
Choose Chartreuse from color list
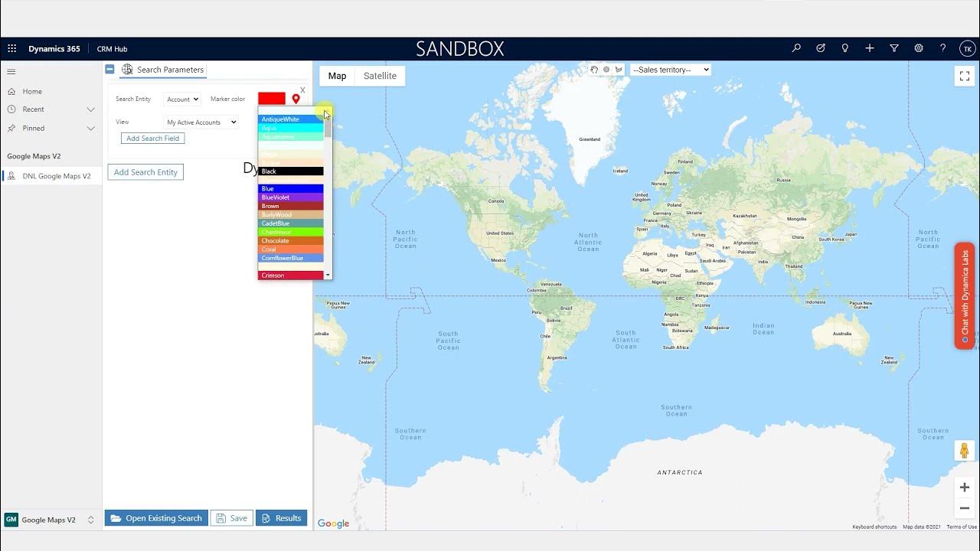coord(291,232)
